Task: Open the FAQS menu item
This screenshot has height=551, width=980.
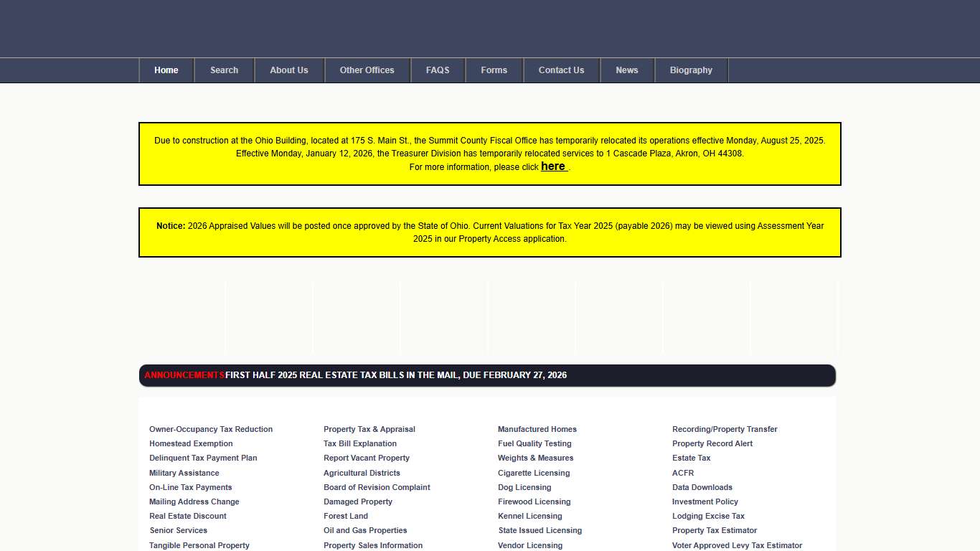Action: point(438,70)
